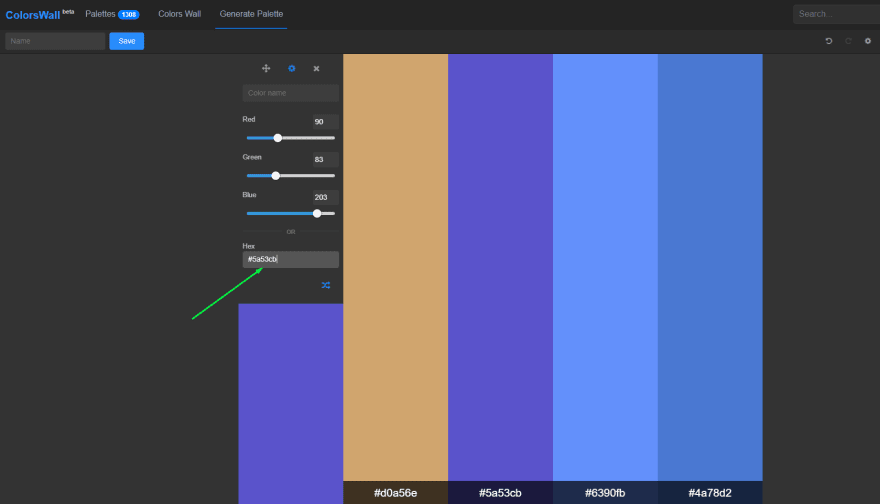880x504 pixels.
Task: Click the Hex label text
Action: pyautogui.click(x=249, y=246)
